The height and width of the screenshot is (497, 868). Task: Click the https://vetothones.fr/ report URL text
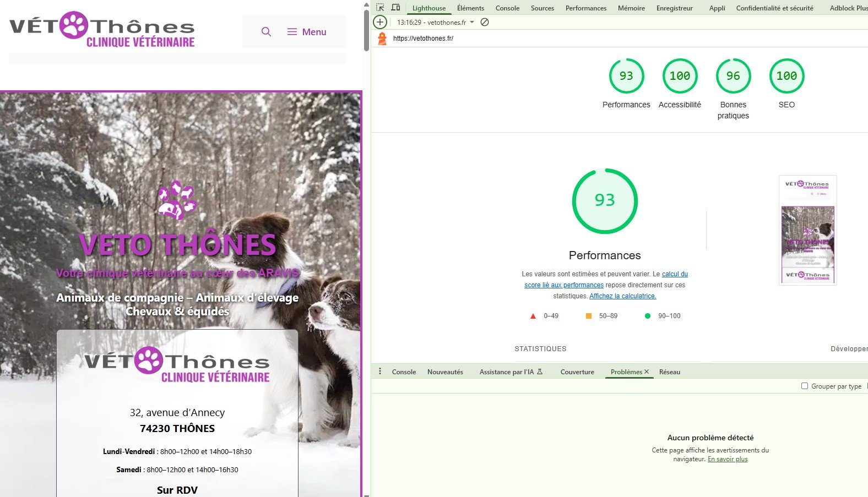(423, 39)
